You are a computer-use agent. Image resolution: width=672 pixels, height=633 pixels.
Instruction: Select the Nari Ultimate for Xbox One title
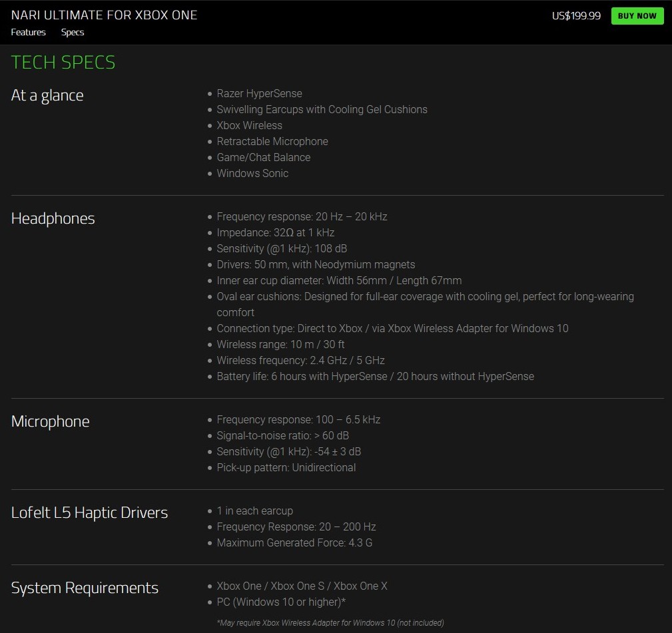coord(104,15)
